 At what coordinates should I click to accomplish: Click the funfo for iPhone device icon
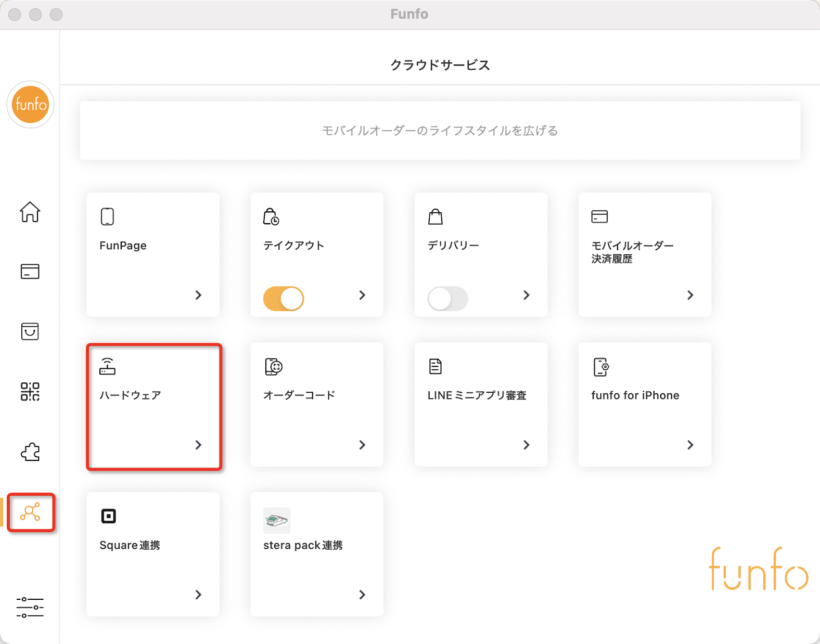(601, 367)
